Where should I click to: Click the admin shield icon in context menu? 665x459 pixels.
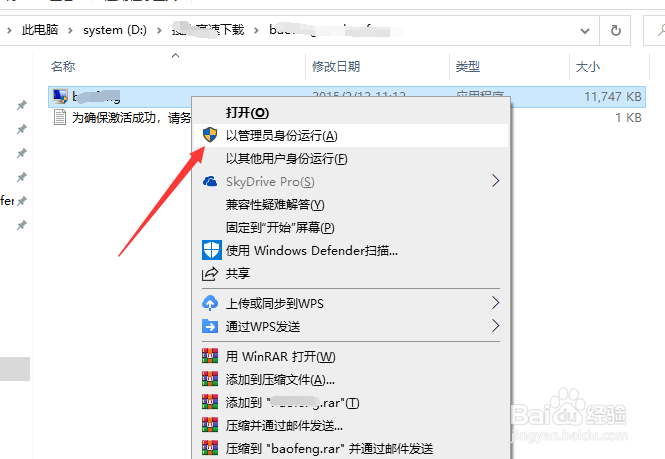[x=210, y=135]
